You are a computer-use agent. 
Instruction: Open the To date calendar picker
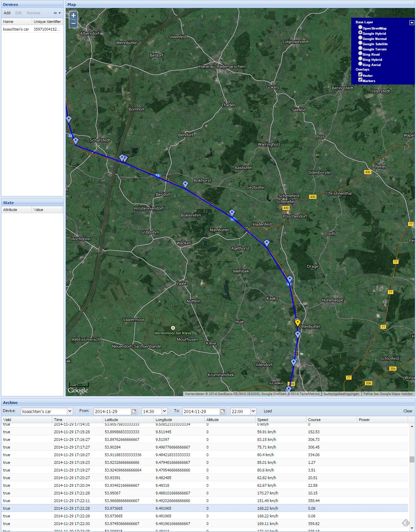coord(223,411)
